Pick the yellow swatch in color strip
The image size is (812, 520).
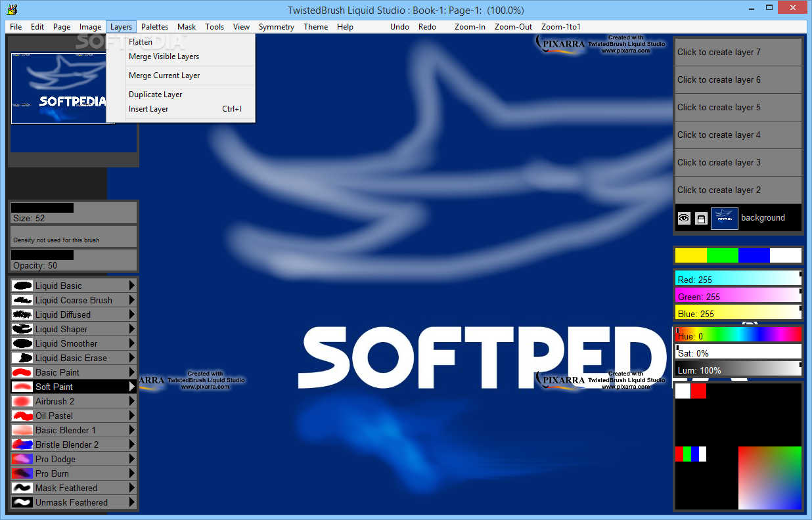click(691, 255)
